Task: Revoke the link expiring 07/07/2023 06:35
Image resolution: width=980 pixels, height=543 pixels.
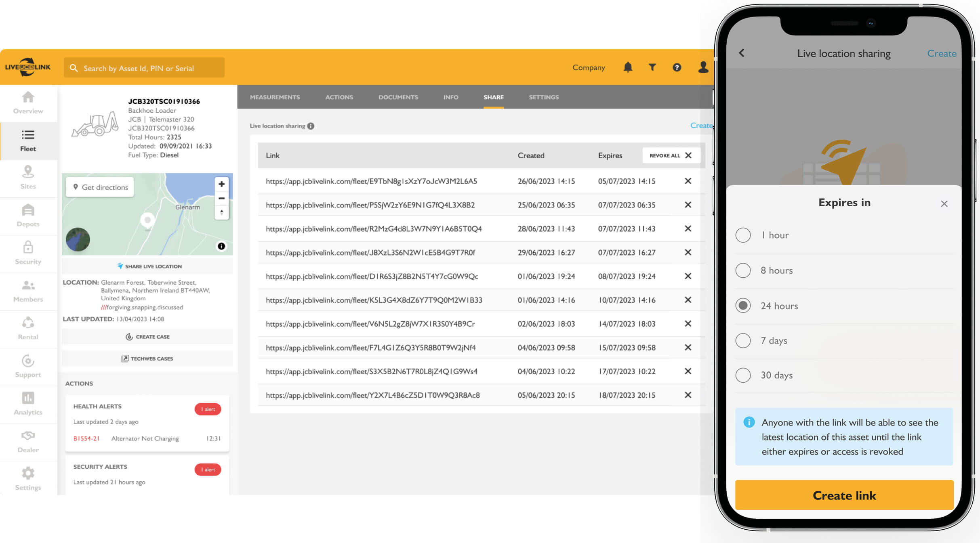Action: pos(688,205)
